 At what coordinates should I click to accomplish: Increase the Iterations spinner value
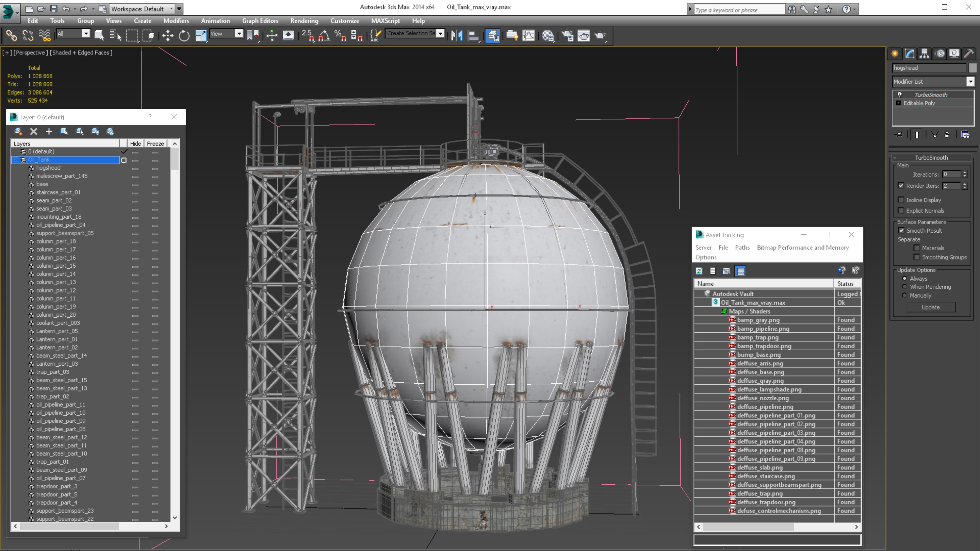(x=965, y=172)
